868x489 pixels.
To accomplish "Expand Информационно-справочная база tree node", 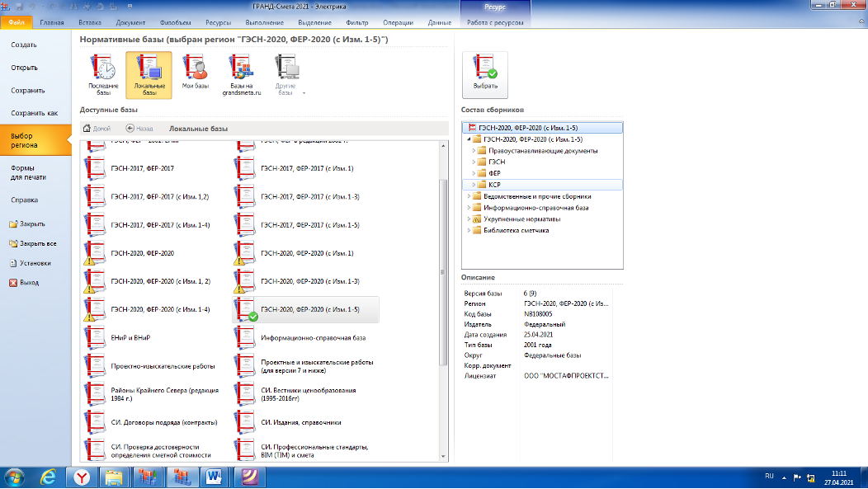I will tap(469, 208).
